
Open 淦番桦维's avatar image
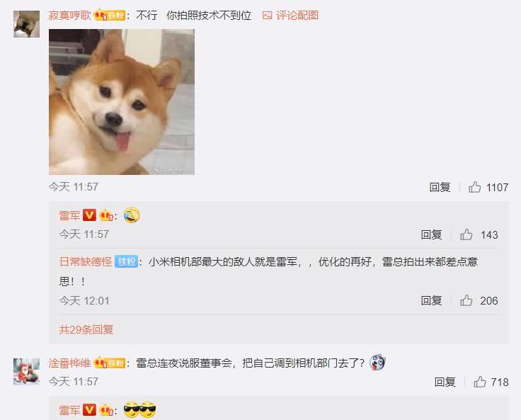tap(27, 371)
